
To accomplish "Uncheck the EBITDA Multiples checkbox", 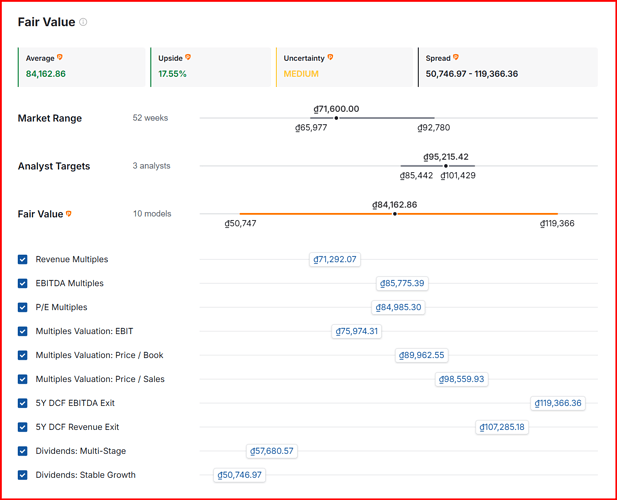I will (x=23, y=283).
